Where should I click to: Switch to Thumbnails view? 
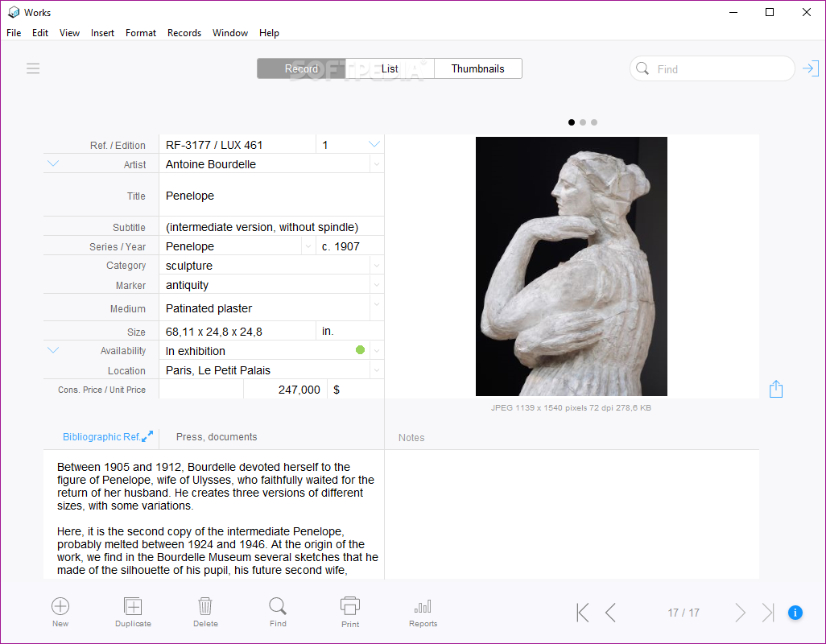[477, 68]
